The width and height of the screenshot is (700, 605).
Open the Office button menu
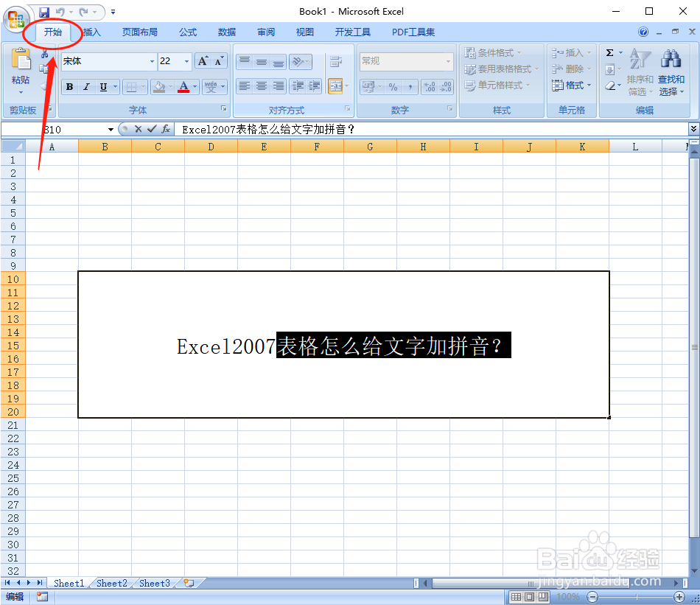(x=16, y=18)
